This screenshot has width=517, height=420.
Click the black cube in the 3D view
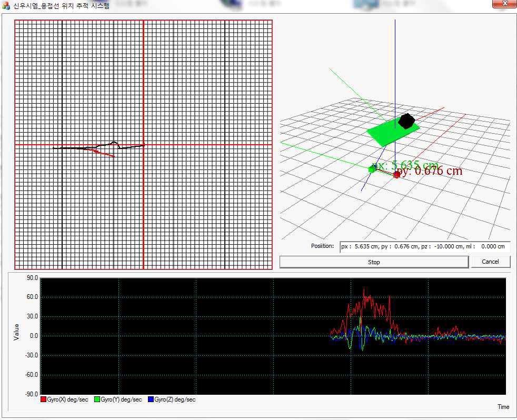pos(406,121)
